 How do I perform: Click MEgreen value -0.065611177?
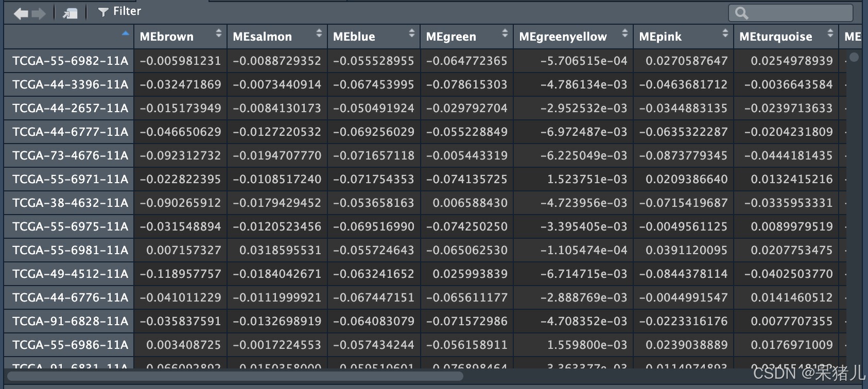pos(466,297)
